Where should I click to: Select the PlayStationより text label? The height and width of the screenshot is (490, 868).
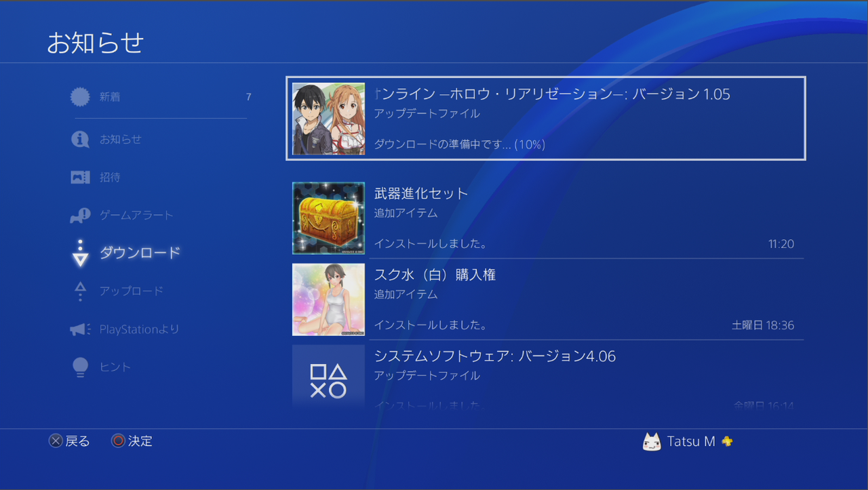[140, 329]
